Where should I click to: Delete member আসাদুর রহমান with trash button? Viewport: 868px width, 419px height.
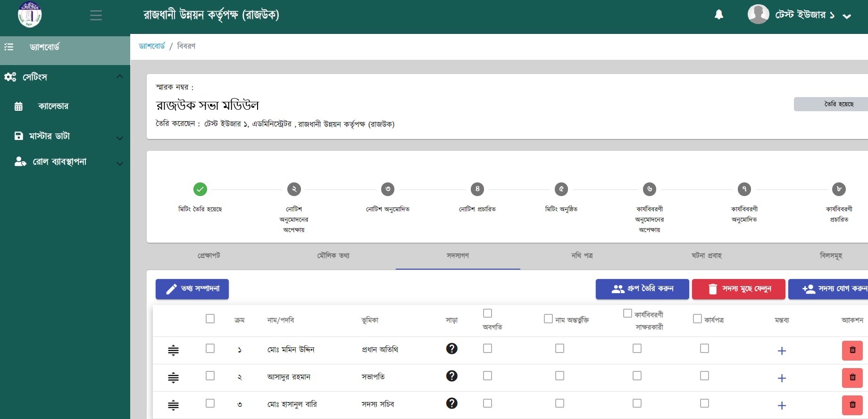point(852,378)
